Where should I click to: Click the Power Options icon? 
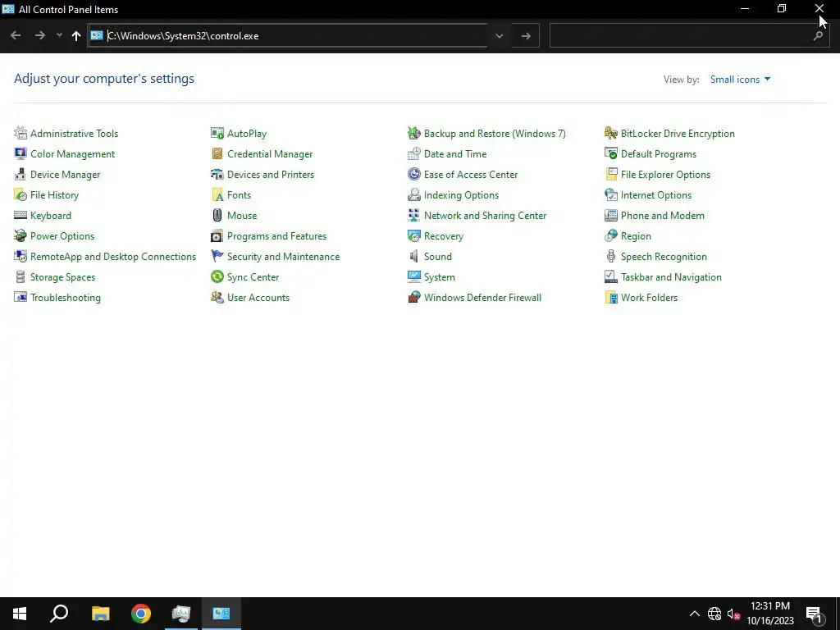pyautogui.click(x=21, y=235)
